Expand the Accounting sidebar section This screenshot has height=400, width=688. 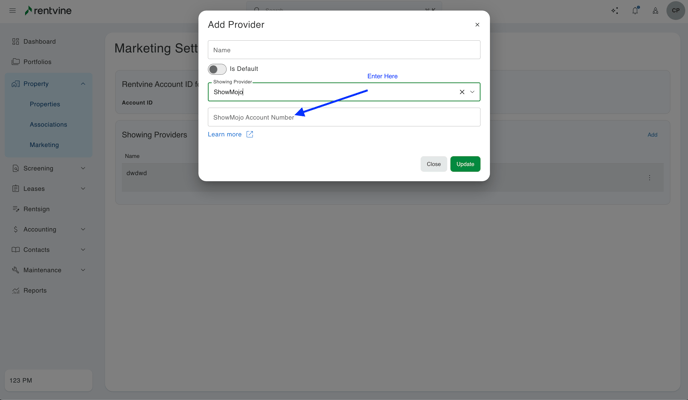point(83,229)
